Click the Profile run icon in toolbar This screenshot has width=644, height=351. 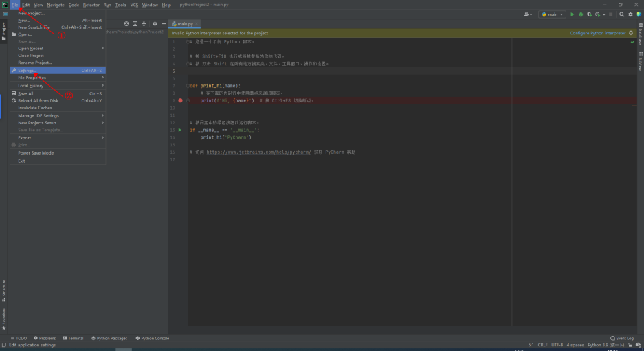(x=597, y=14)
